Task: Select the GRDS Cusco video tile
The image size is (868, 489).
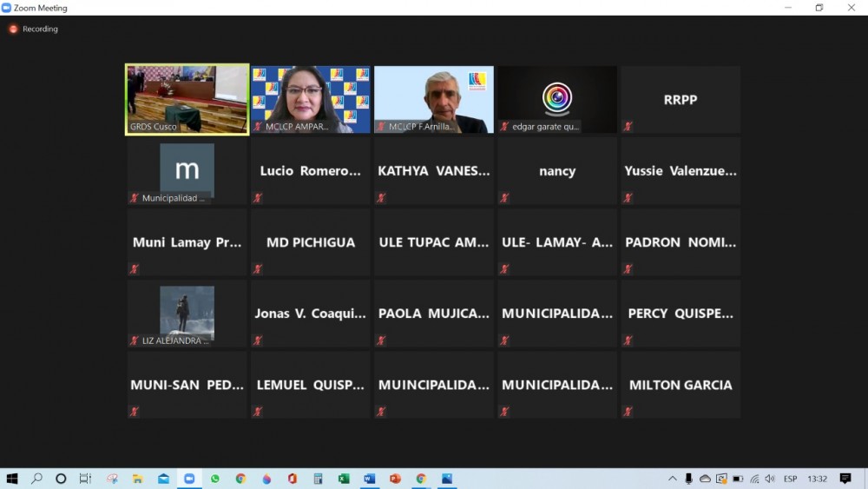Action: point(187,99)
